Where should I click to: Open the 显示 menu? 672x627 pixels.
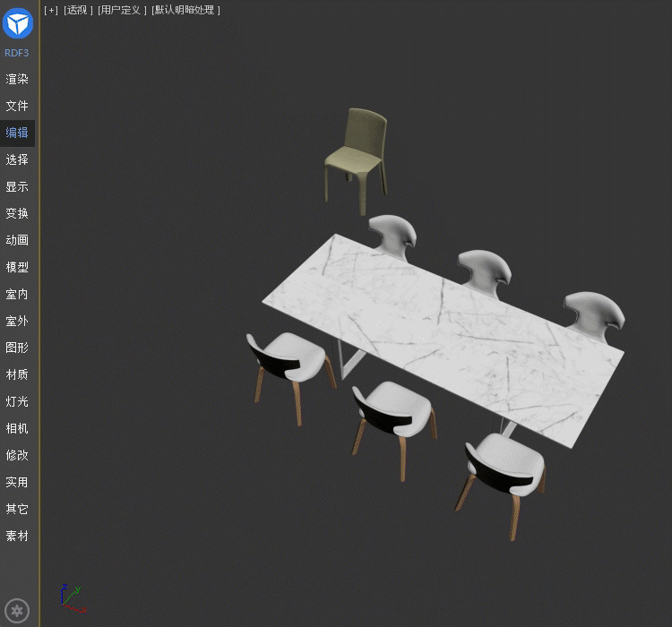[17, 187]
